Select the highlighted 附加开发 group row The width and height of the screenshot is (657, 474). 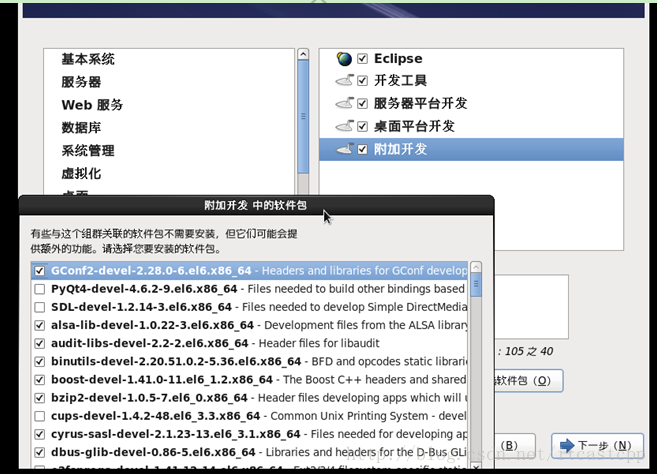[x=471, y=149]
